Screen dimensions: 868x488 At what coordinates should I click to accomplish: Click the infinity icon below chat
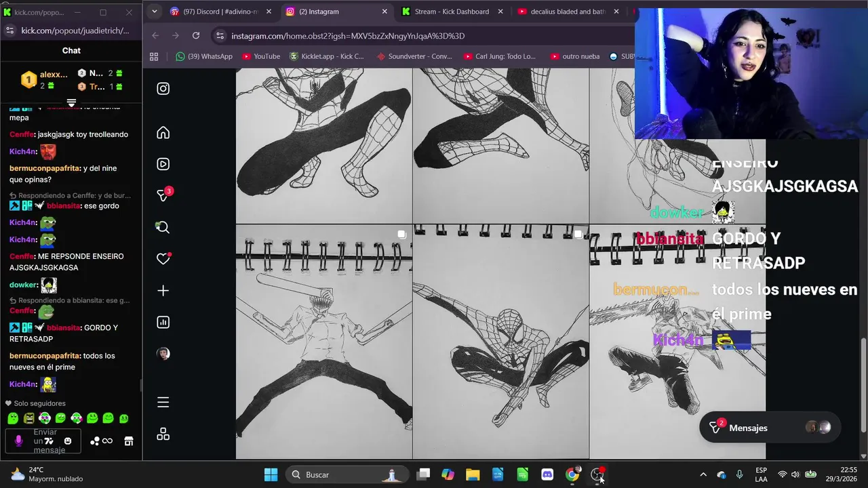pyautogui.click(x=108, y=441)
